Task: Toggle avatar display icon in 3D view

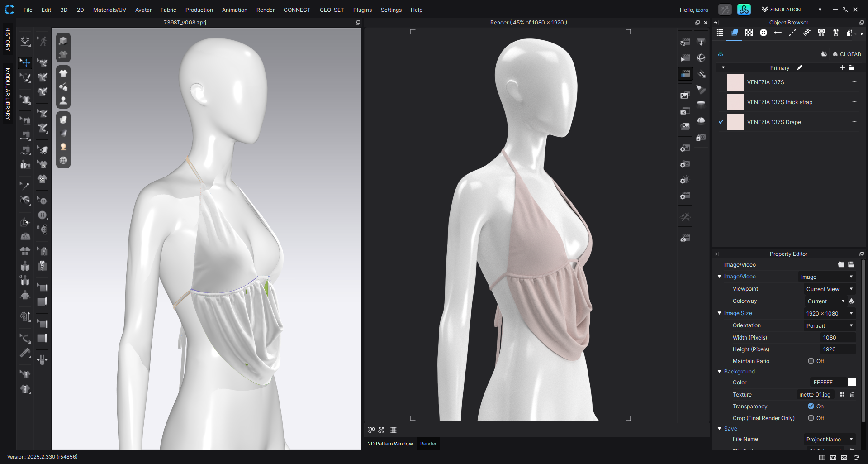Action: 63,101
